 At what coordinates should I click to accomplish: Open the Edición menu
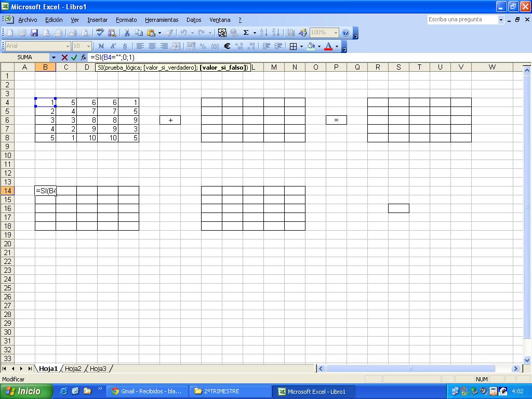(x=54, y=20)
